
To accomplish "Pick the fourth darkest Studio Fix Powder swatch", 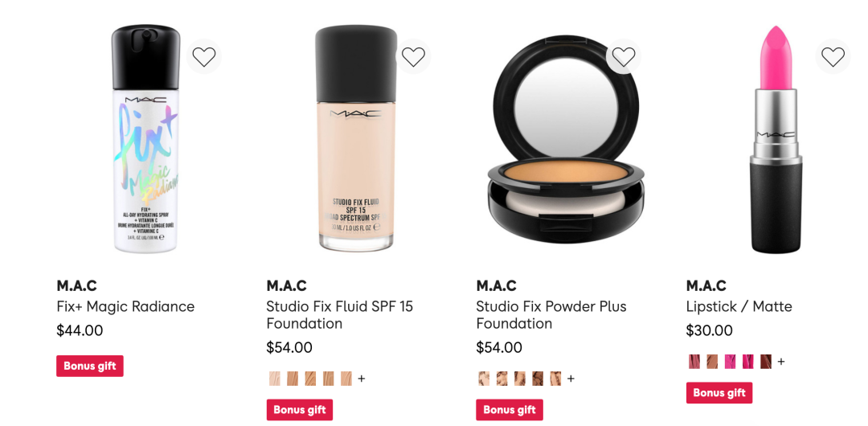I will (538, 379).
